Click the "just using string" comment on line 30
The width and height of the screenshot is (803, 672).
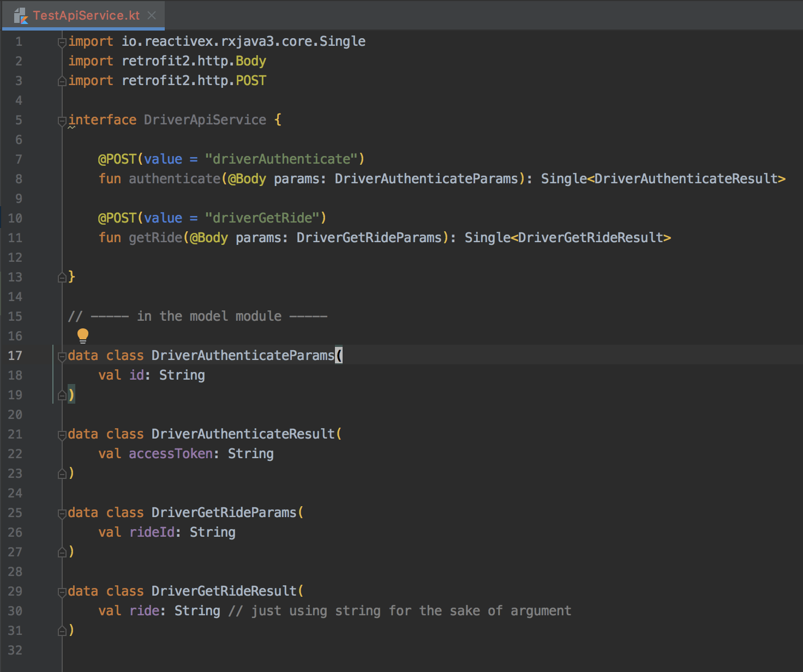[400, 611]
